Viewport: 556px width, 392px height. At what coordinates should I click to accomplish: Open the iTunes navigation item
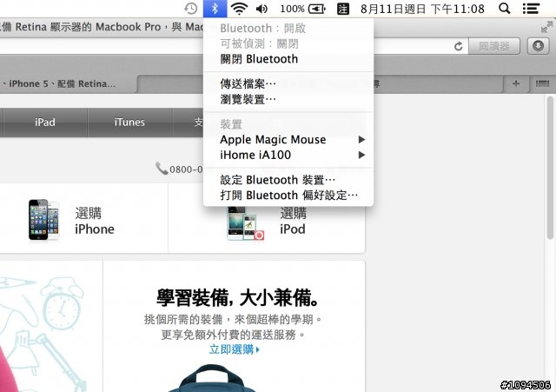point(129,123)
